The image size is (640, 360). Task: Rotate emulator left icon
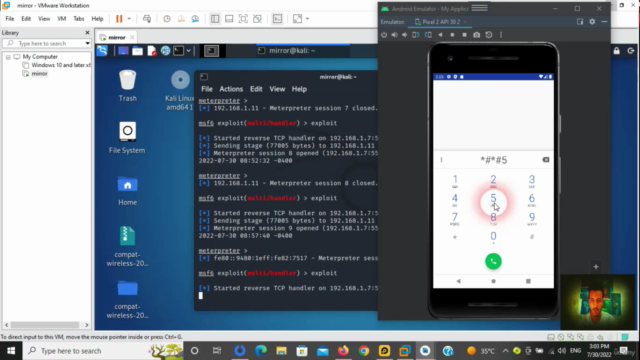[x=416, y=35]
